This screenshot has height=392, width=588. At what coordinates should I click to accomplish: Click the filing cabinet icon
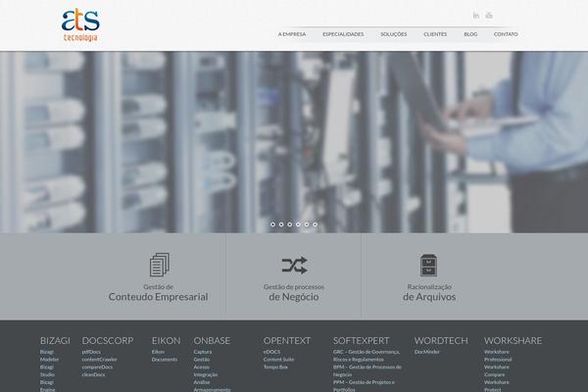(428, 265)
